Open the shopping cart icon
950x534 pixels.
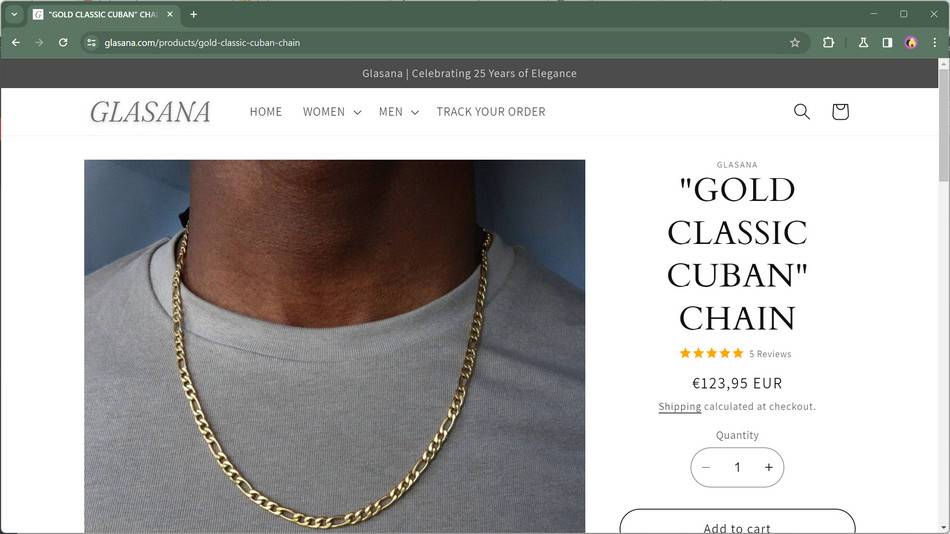(x=840, y=112)
